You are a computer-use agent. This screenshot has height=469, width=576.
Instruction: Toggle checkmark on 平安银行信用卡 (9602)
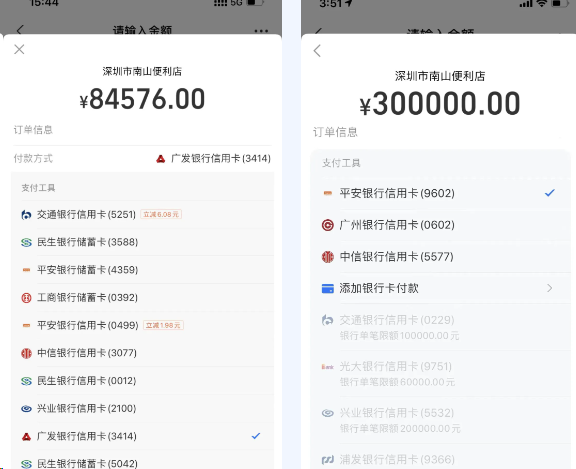[550, 193]
